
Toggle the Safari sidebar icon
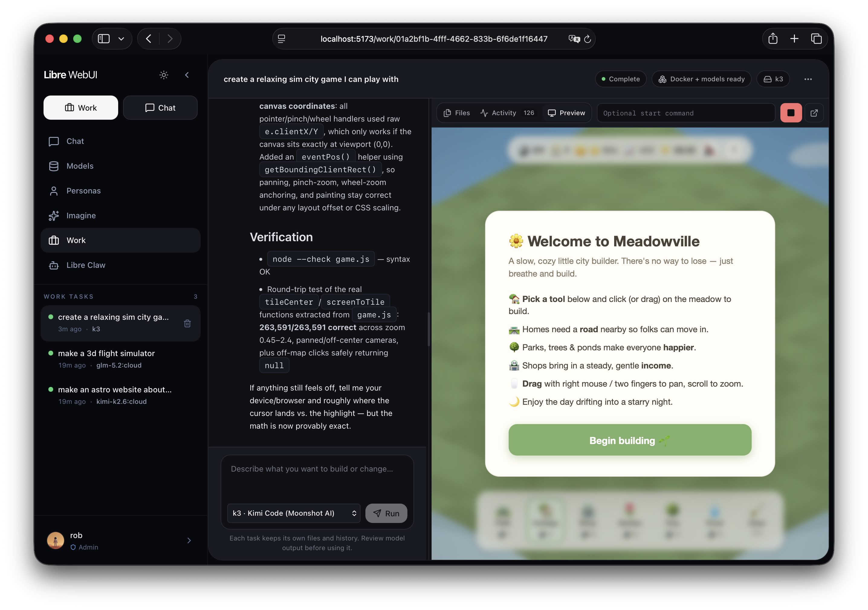click(104, 39)
